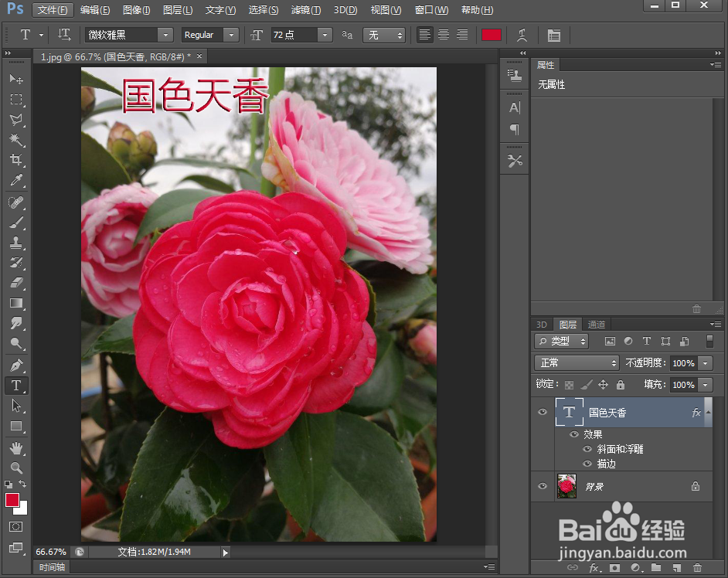
Task: Hide the 描边 effect
Action: coord(587,464)
